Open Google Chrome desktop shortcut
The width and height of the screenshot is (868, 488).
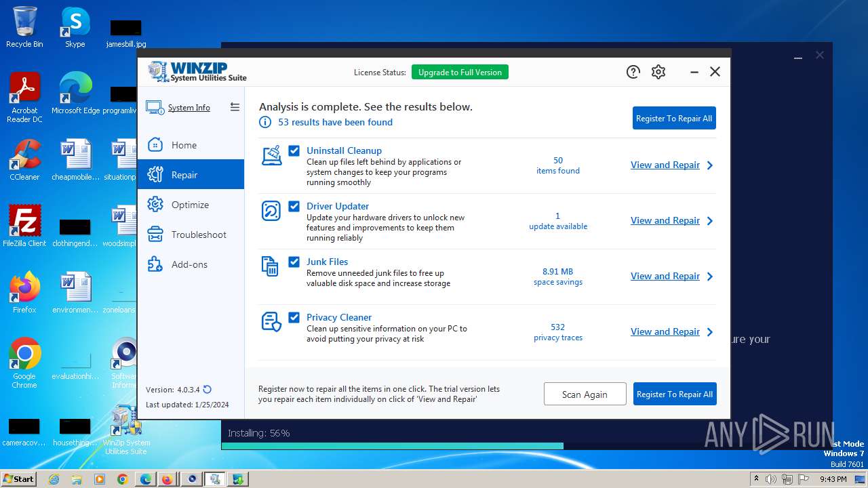pos(24,363)
